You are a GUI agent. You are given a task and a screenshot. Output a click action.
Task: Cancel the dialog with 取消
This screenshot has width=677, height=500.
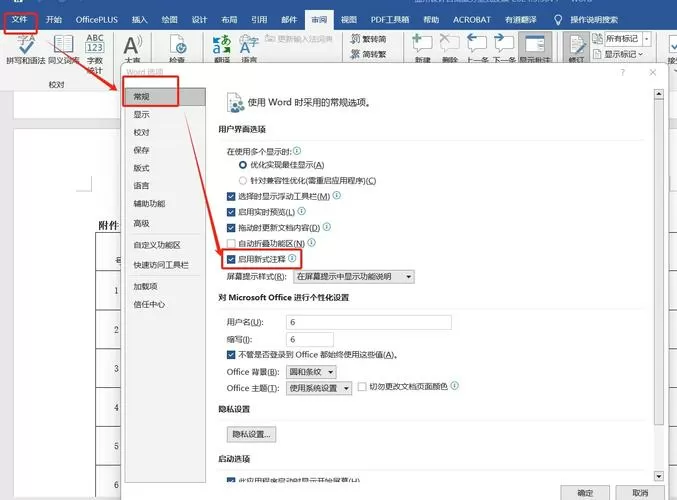(640, 493)
